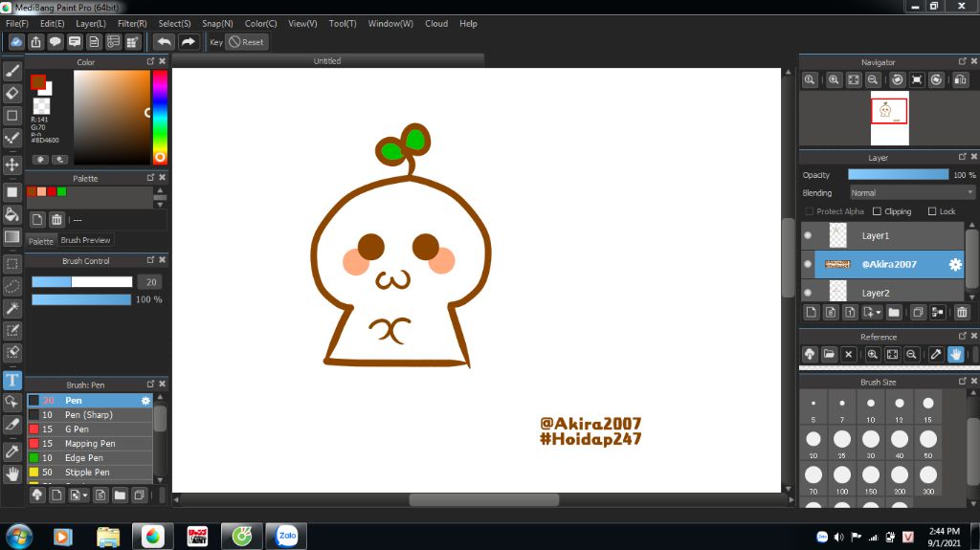This screenshot has width=980, height=550.
Task: Hide the @Akira2007 layer
Action: click(808, 264)
